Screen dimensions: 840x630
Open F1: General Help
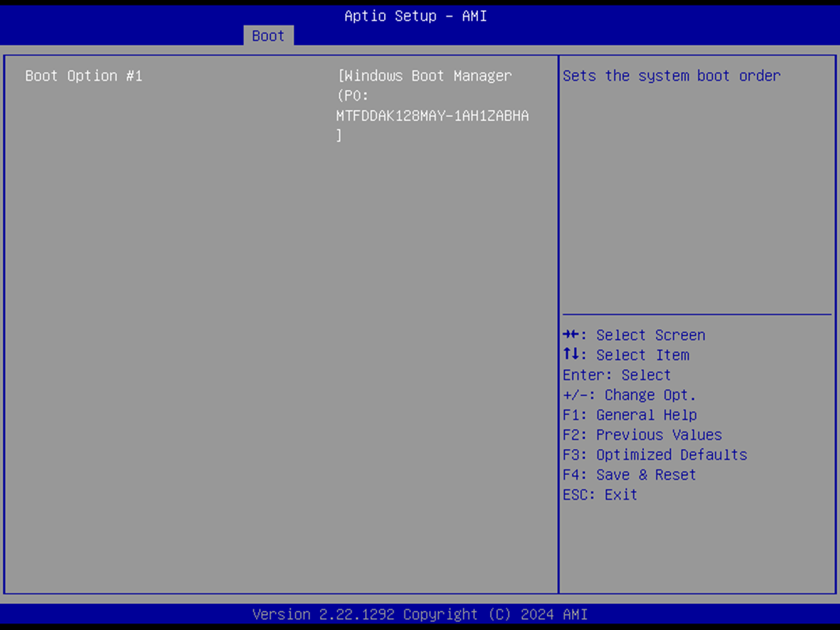[x=629, y=415]
